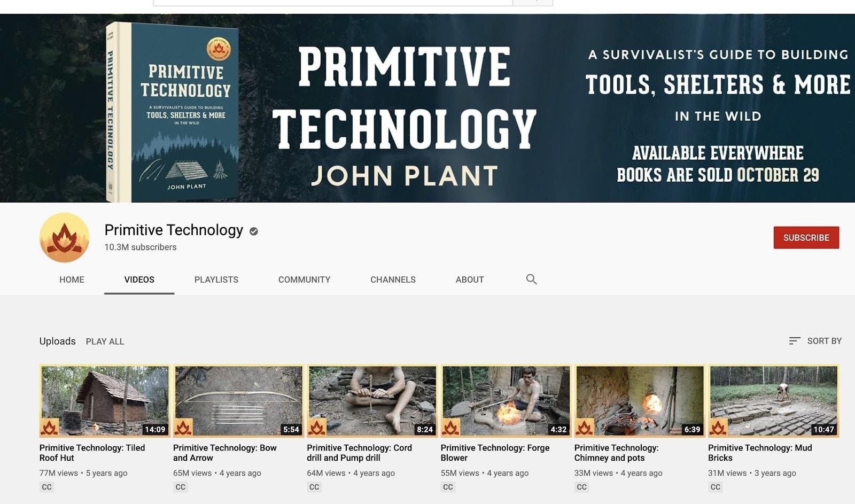Click CC badge under Chimney and pots

(581, 487)
